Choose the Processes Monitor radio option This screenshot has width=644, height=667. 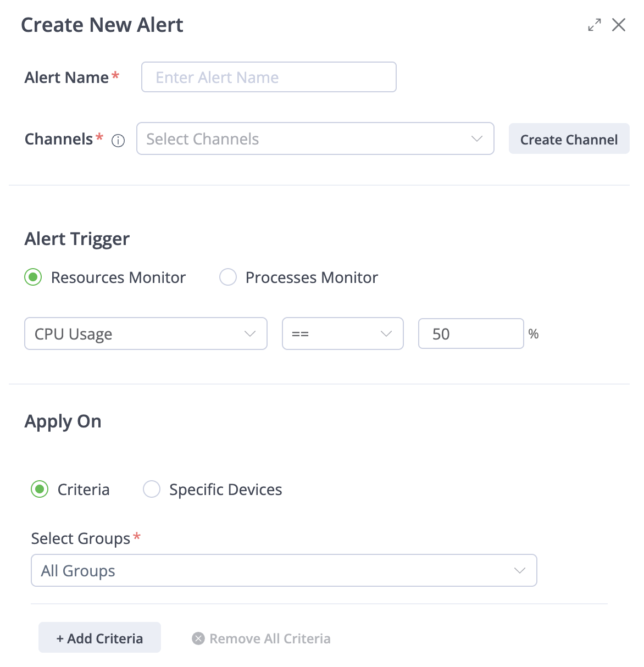point(228,277)
